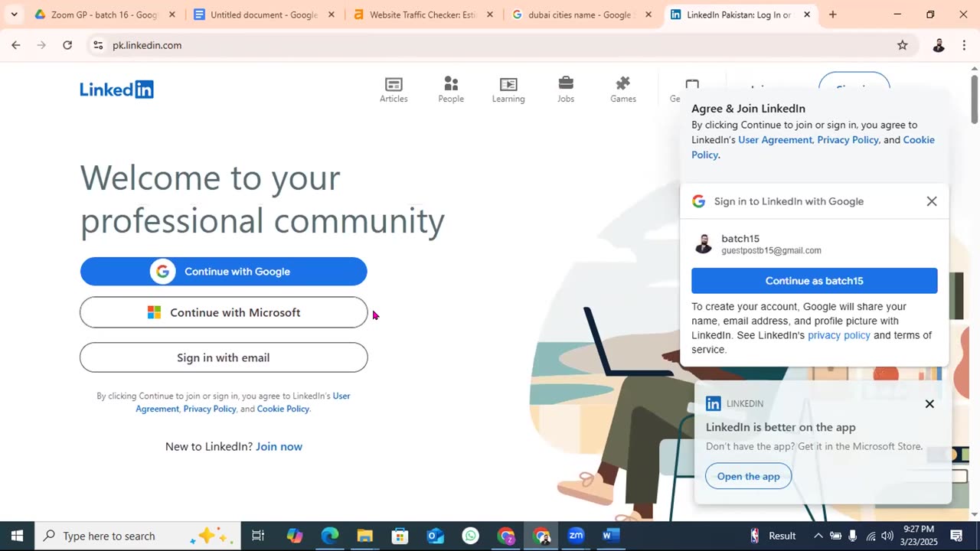Open the notification center icon

click(x=956, y=536)
